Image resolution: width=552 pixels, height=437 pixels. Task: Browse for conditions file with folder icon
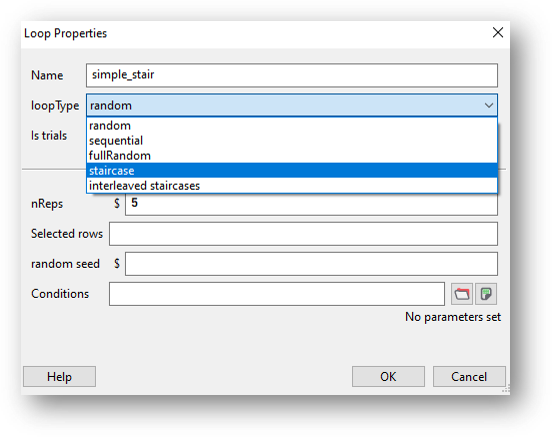pyautogui.click(x=462, y=294)
